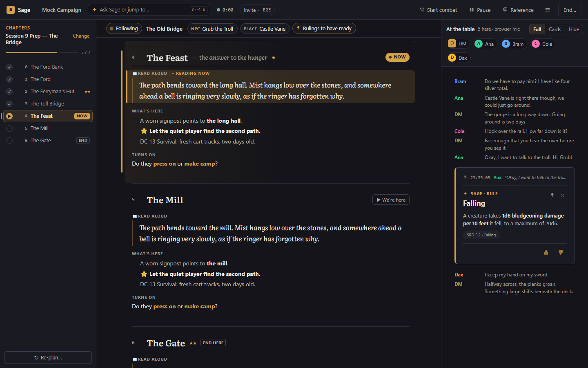Open the PLACE Castle Vane chip
The height and width of the screenshot is (368, 588).
(265, 29)
